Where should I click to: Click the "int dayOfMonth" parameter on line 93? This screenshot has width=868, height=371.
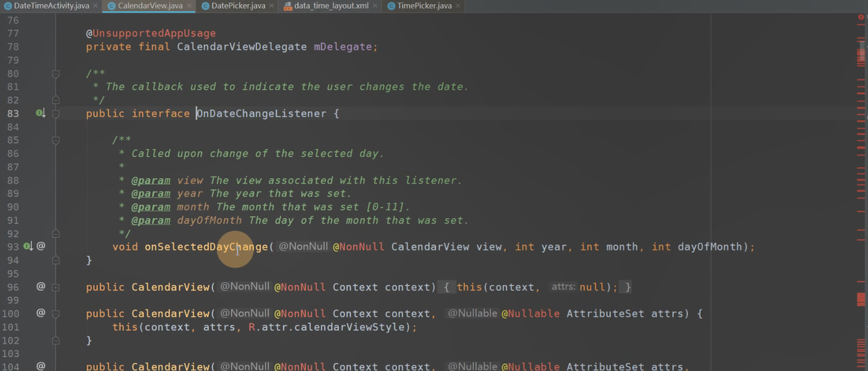(x=698, y=247)
